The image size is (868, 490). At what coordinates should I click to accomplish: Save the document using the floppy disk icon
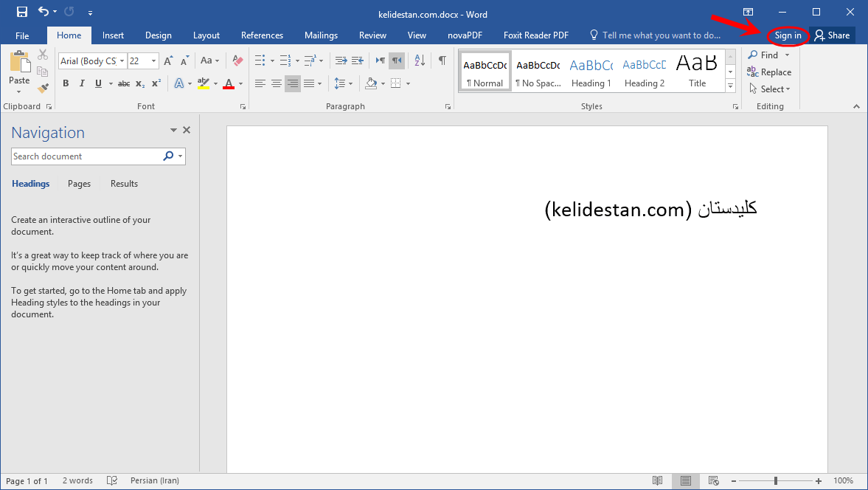pos(21,12)
